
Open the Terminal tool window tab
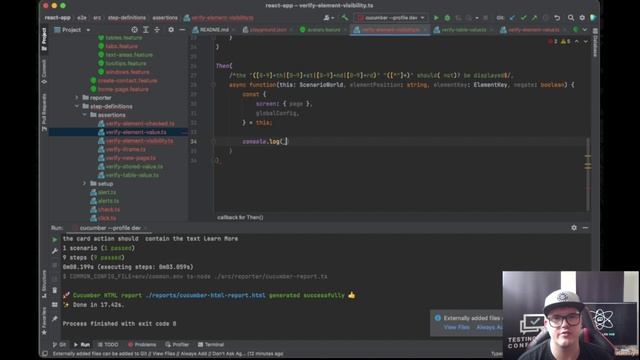click(211, 344)
